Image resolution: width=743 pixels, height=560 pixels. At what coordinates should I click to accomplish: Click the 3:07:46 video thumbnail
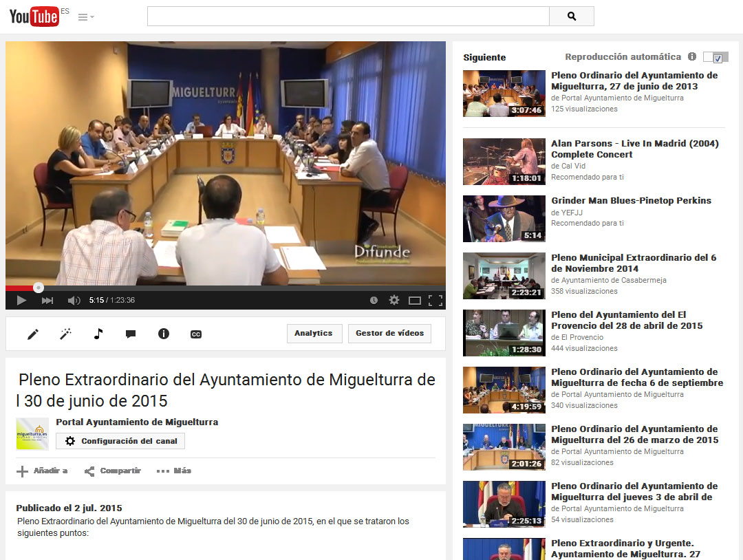(504, 94)
